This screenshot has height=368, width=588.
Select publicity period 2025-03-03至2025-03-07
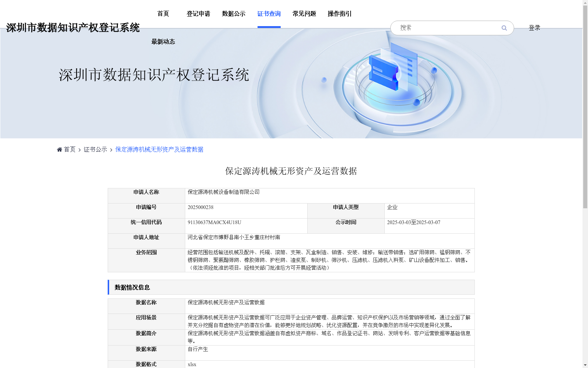click(x=413, y=223)
